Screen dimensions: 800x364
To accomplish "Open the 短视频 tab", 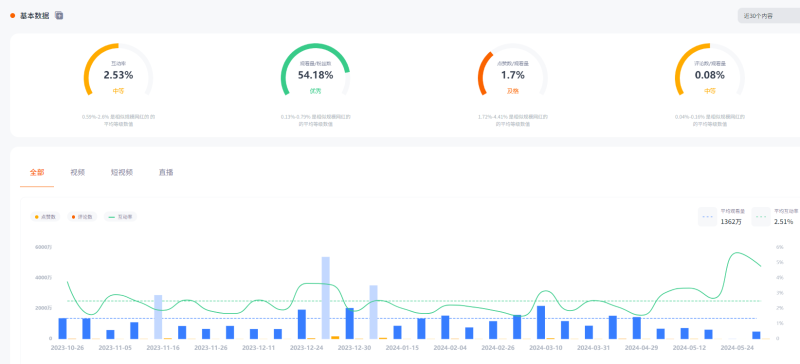I will (x=122, y=173).
